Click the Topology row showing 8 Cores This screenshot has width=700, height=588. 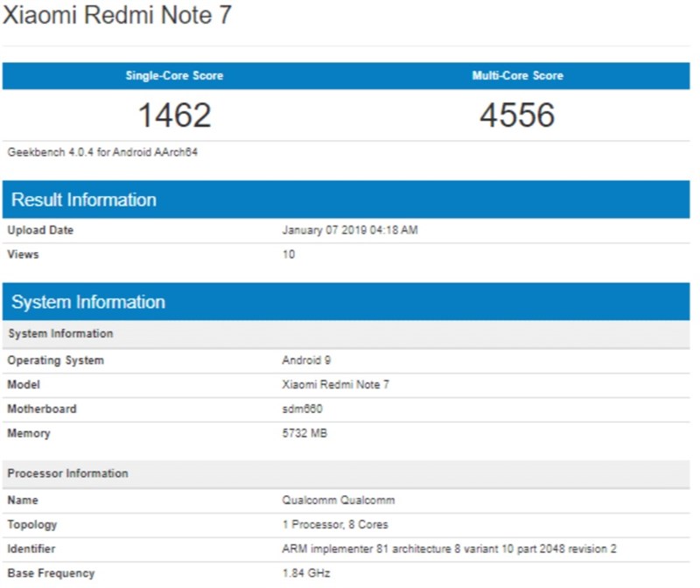336,525
